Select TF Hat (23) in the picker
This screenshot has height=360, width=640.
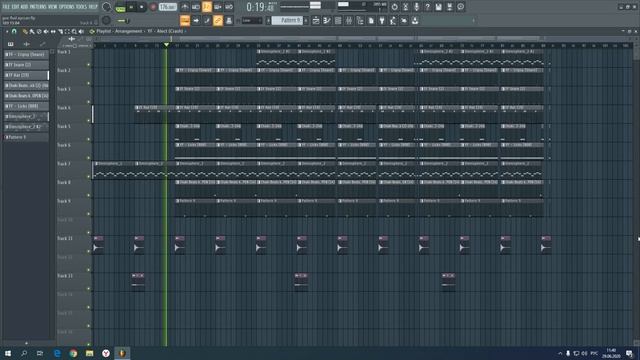click(26, 75)
